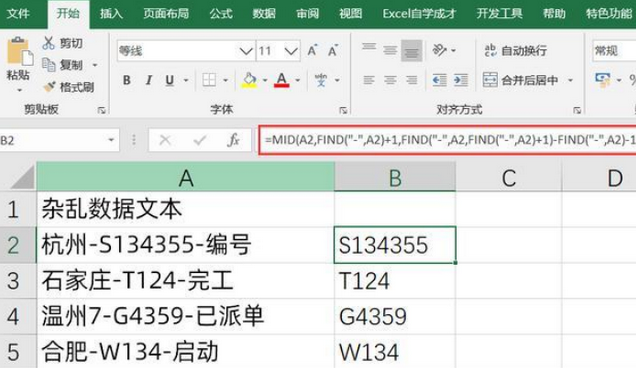This screenshot has width=636, height=368.
Task: Click the borders icon
Action: tap(209, 80)
